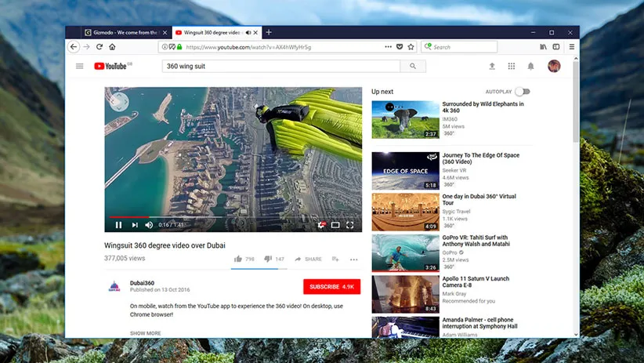Open the YouTube hamburger guide menu
644x363 pixels.
click(x=79, y=67)
